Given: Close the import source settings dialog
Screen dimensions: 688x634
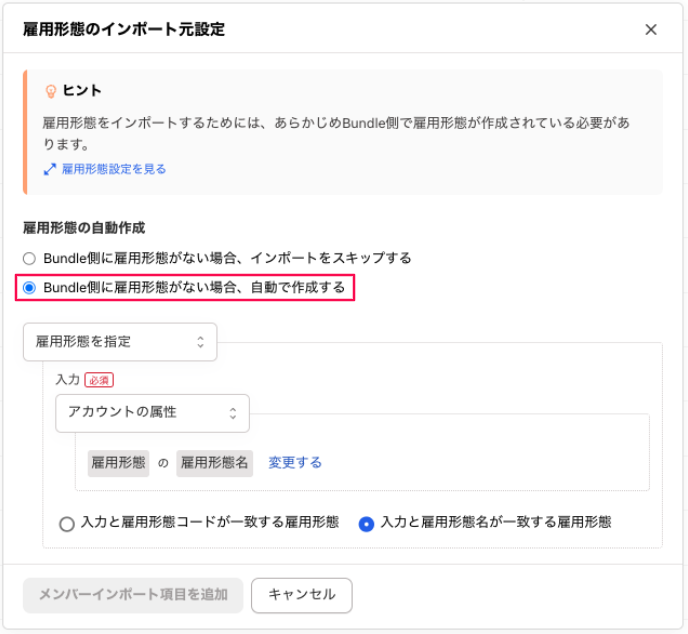Looking at the screenshot, I should point(651,30).
